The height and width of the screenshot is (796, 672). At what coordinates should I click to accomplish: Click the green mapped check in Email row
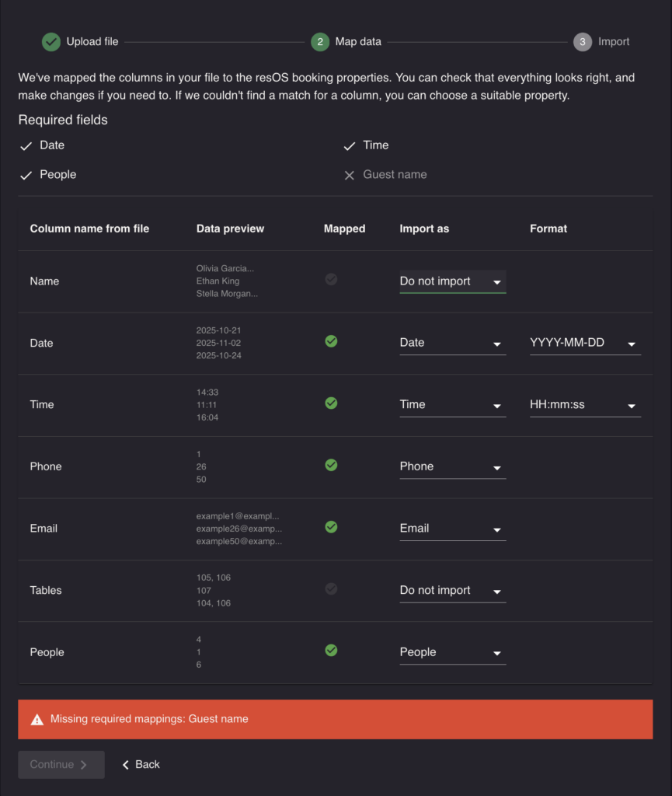point(331,527)
